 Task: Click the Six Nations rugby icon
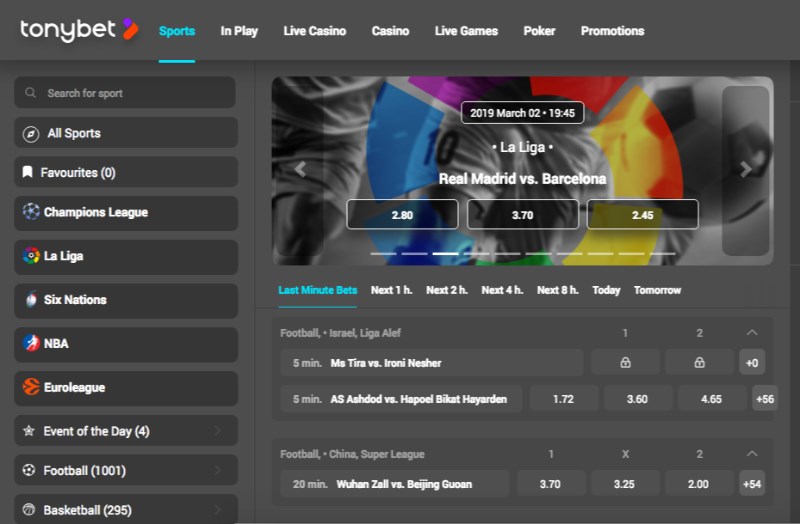(31, 299)
